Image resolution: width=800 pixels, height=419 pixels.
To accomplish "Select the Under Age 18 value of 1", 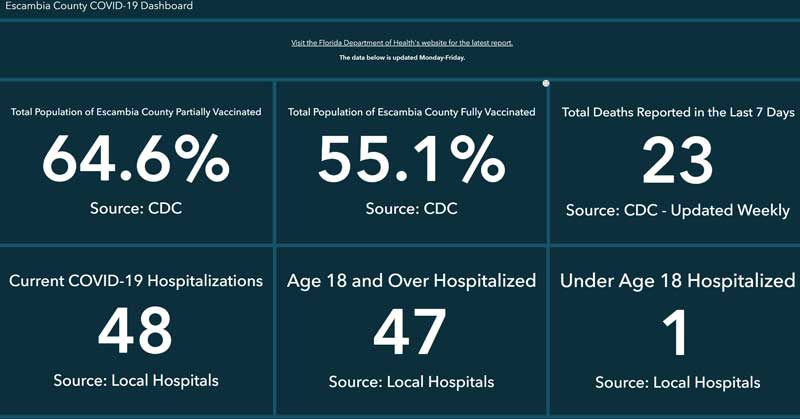I will coord(677,334).
